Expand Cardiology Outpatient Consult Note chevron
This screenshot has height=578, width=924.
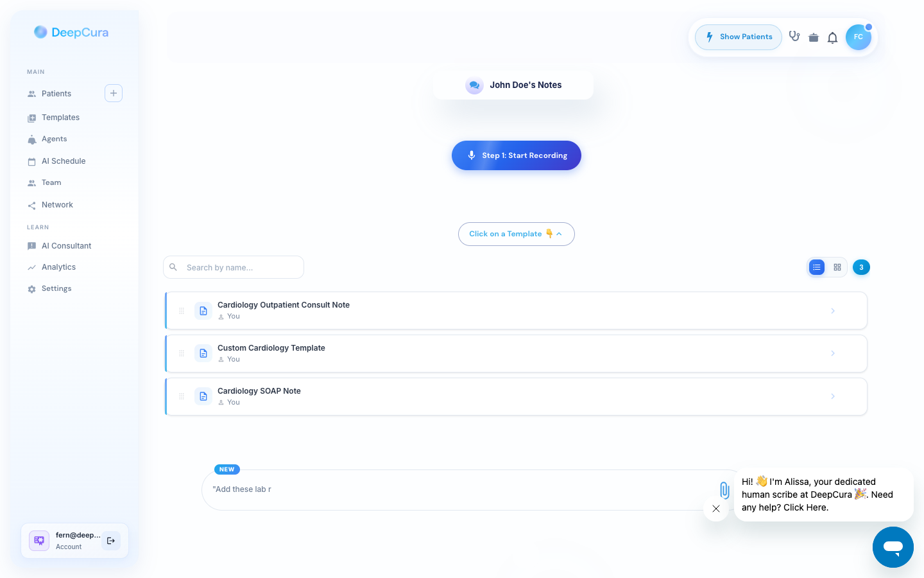(x=833, y=311)
